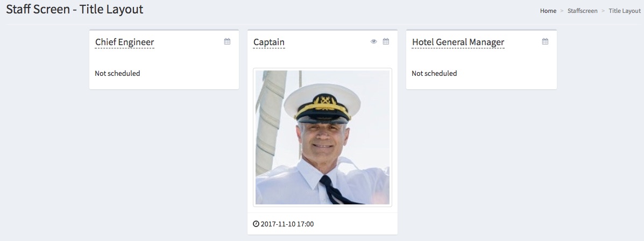Image resolution: width=644 pixels, height=241 pixels.
Task: Click the clock icon beside the timestamp
Action: (x=256, y=224)
